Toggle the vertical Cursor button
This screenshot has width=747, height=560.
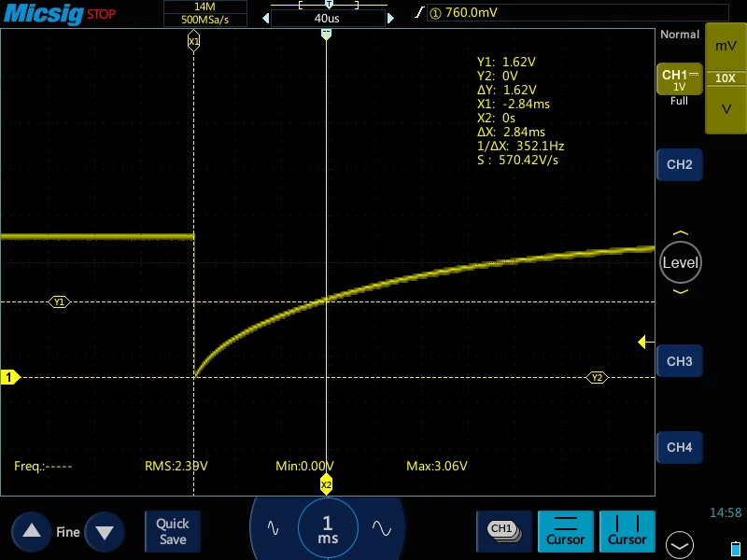[x=627, y=531]
